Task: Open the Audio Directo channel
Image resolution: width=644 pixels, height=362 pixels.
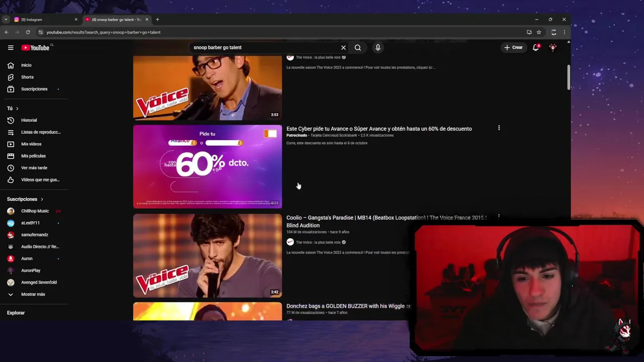Action: (x=40, y=247)
